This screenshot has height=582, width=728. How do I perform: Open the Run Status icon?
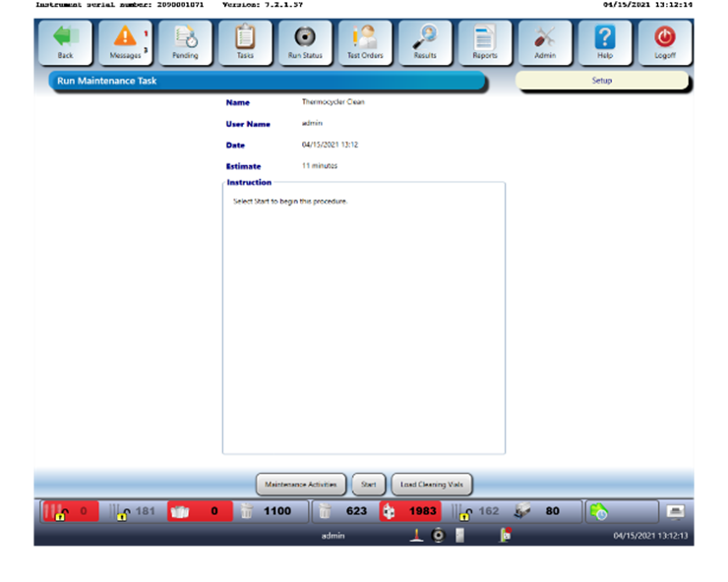pyautogui.click(x=305, y=38)
